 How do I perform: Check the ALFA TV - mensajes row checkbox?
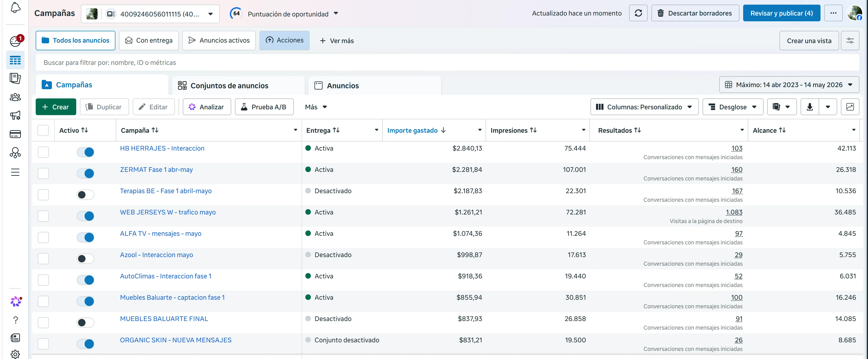pos(43,237)
